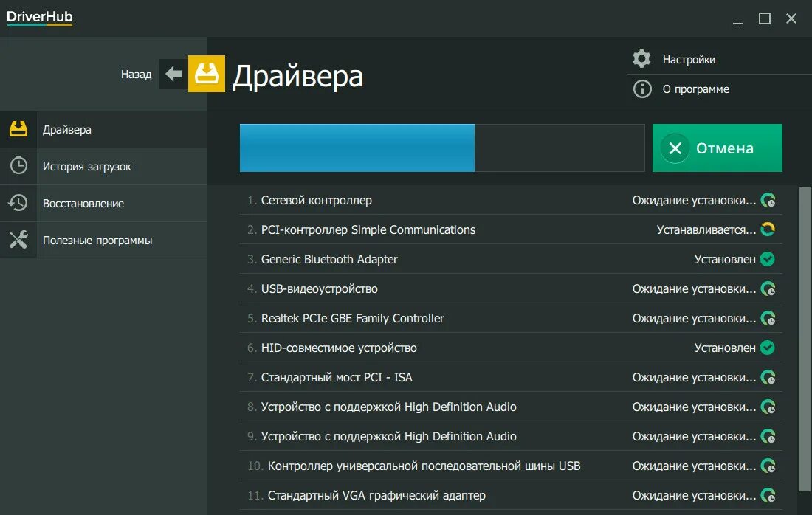The image size is (812, 515).
Task: Click the back arrow icon next to Назад
Action: pyautogui.click(x=173, y=74)
